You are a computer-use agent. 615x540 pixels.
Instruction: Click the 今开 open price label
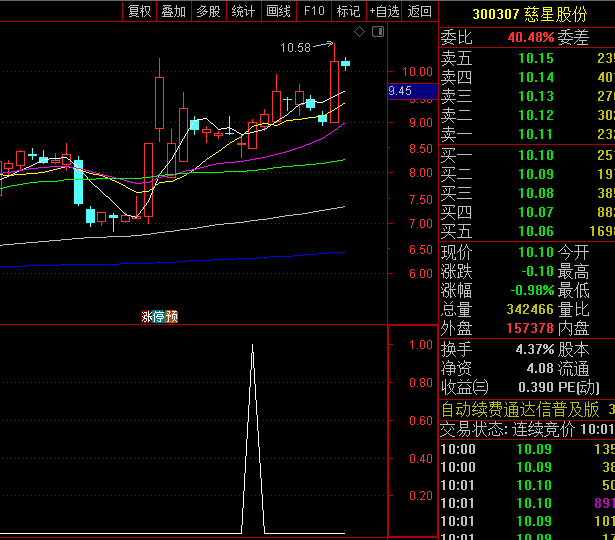tap(573, 252)
